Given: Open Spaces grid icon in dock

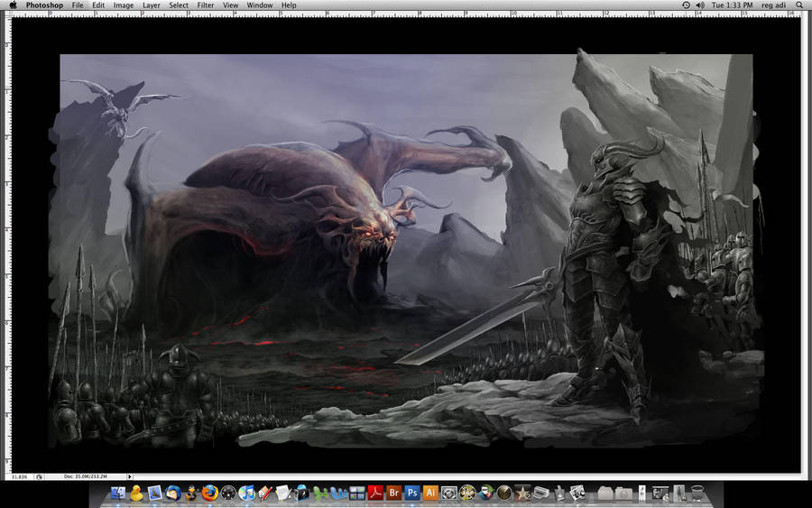Looking at the screenshot, I should tap(356, 493).
